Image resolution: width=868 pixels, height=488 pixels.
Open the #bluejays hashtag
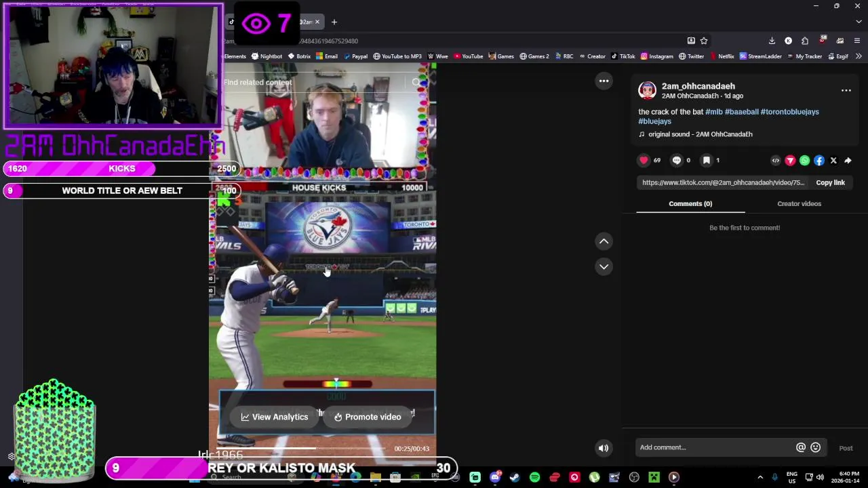pyautogui.click(x=654, y=121)
